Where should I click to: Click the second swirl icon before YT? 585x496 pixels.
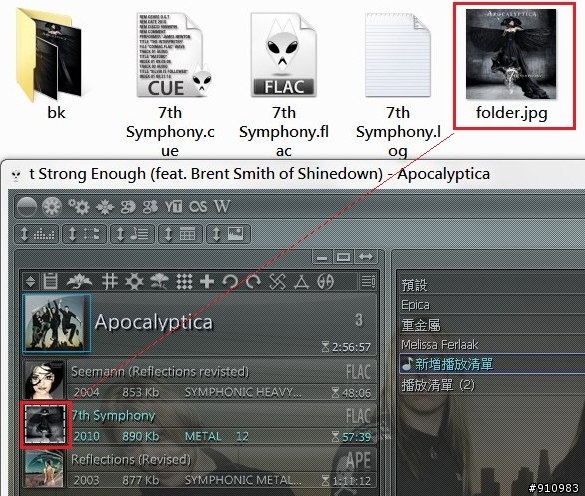[150, 207]
